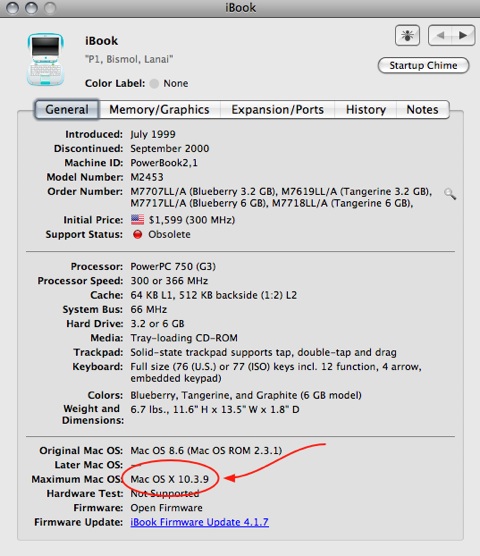The width and height of the screenshot is (480, 556).
Task: Select the General tab
Action: coord(67,110)
